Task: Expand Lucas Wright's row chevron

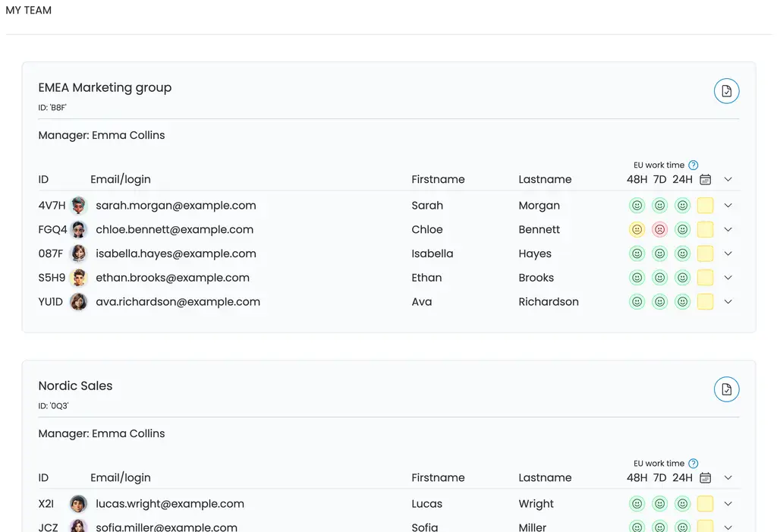Action: (728, 504)
